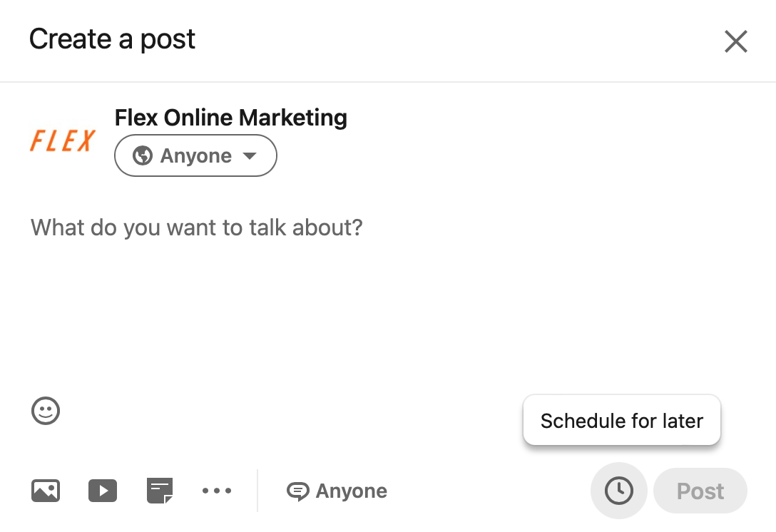Click the comment bubble icon beside Anyone

(298, 491)
